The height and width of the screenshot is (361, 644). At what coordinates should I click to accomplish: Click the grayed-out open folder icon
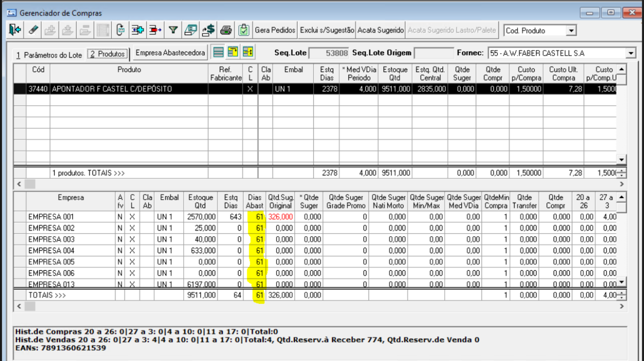(x=85, y=30)
